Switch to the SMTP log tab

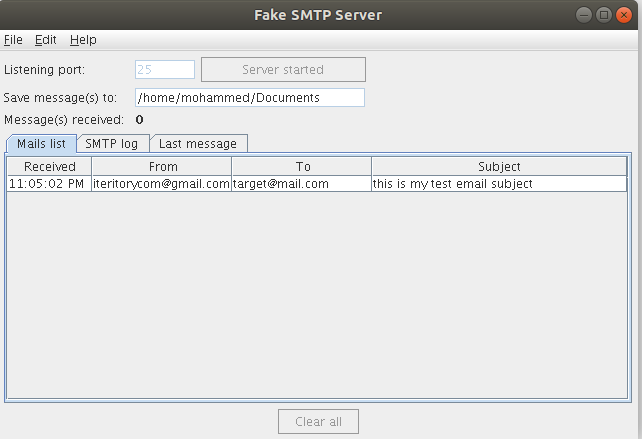pyautogui.click(x=112, y=143)
